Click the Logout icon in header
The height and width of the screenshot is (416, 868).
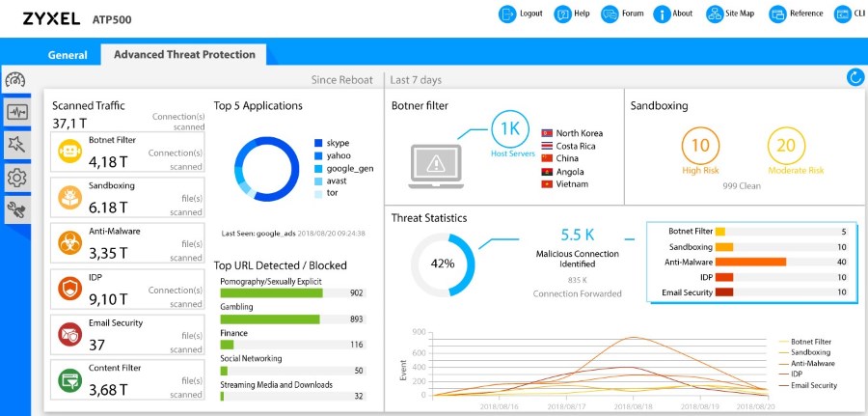point(507,14)
